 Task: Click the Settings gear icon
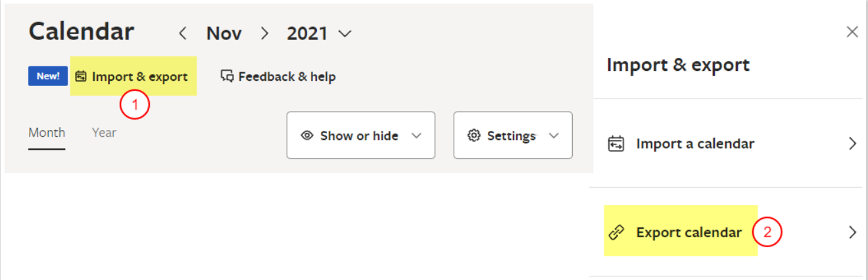(x=474, y=136)
